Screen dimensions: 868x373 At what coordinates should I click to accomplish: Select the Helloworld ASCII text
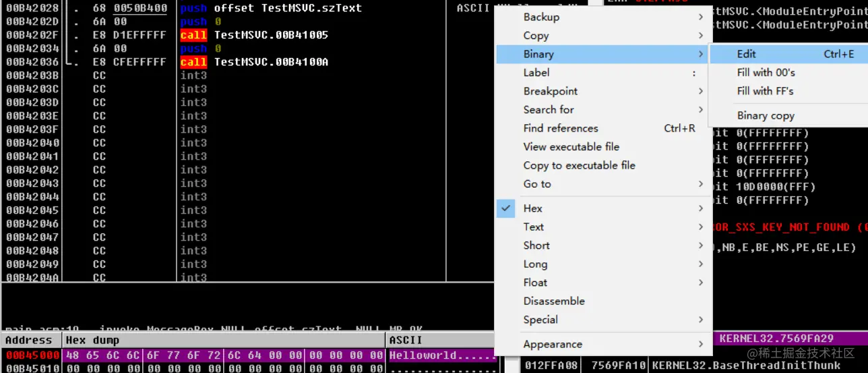(423, 355)
